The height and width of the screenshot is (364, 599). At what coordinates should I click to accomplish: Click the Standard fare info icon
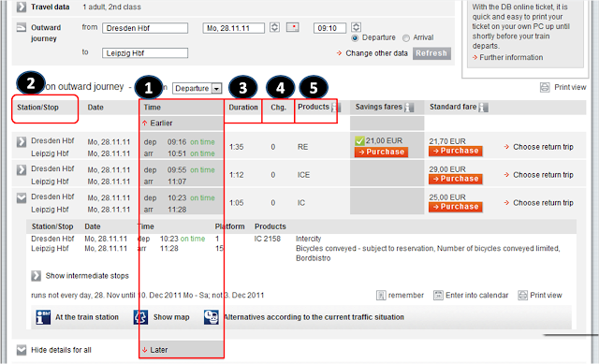click(483, 108)
